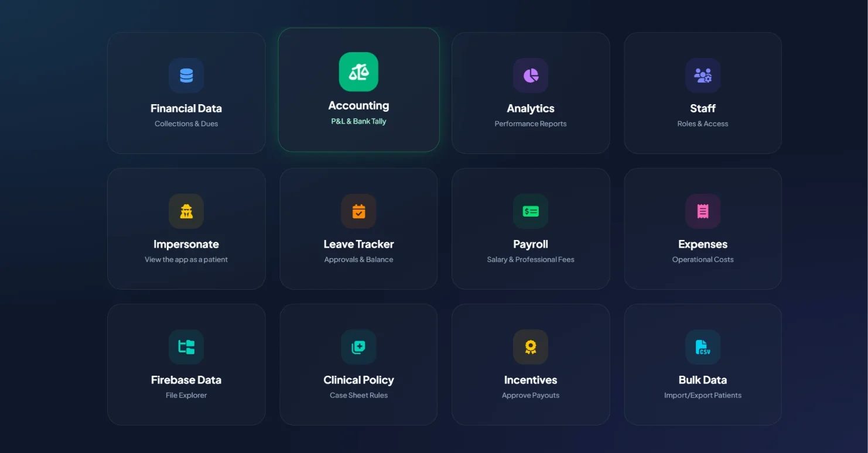Click the Payroll heading text
Viewport: 868px width, 453px height.
(x=531, y=244)
